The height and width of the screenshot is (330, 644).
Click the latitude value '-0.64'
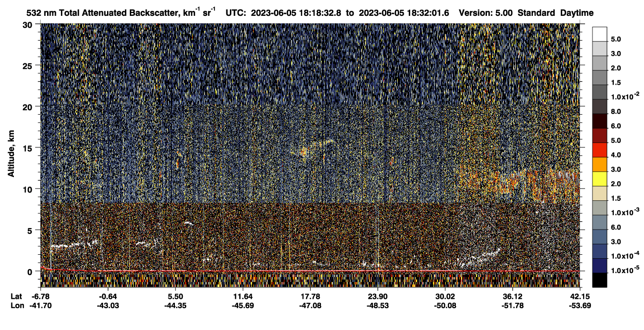point(108,296)
